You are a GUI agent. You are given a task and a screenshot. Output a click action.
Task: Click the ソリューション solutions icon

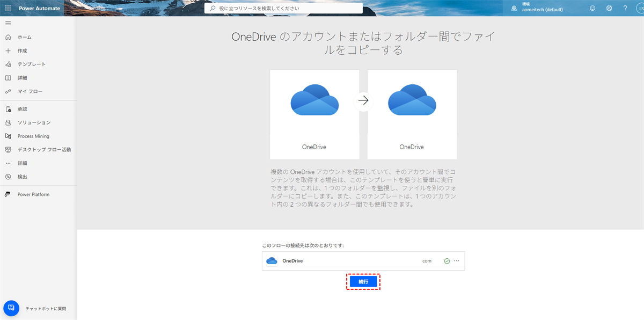(x=8, y=122)
